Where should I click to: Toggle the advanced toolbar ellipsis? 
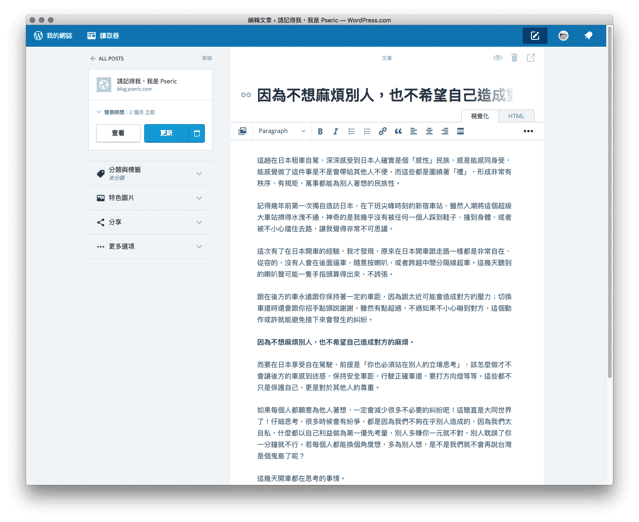[528, 131]
